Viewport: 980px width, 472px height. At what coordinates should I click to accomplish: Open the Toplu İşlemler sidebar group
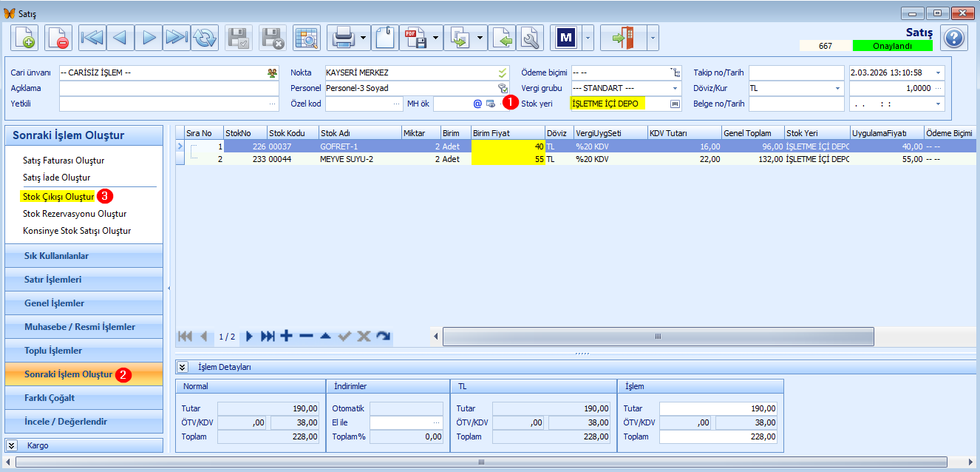click(84, 351)
